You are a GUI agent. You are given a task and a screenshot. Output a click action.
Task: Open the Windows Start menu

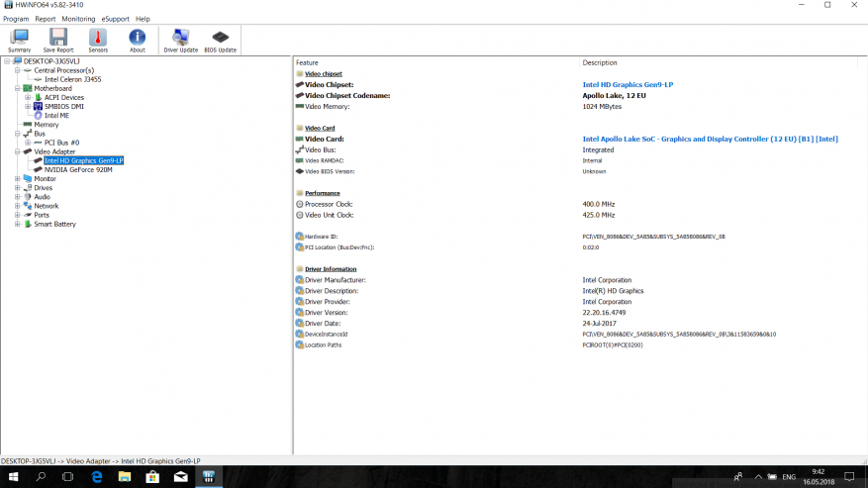[13, 476]
